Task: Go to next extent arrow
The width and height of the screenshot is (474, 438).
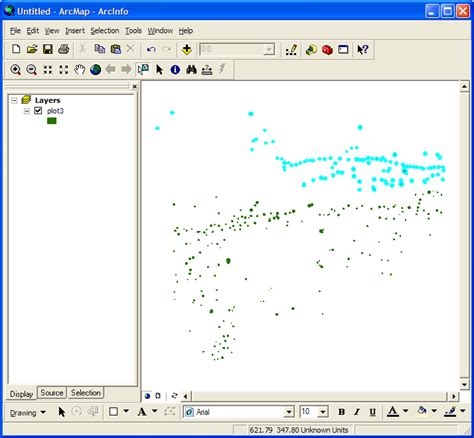Action: point(126,69)
